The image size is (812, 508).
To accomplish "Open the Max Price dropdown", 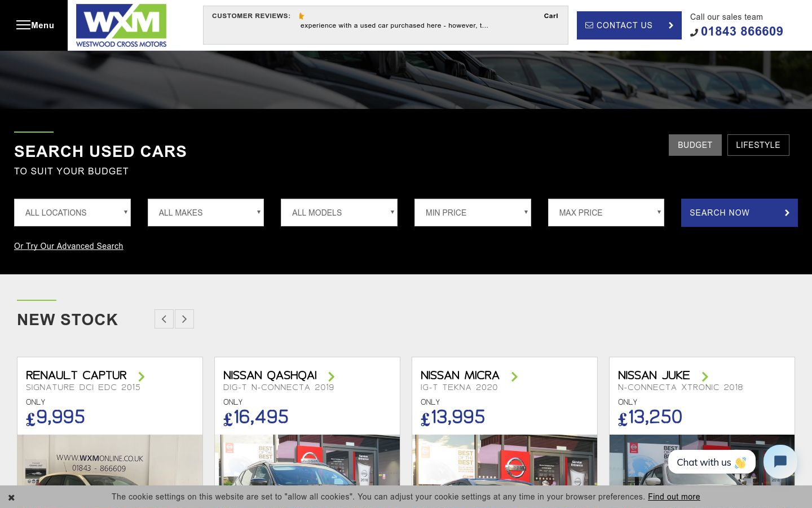I will click(x=606, y=212).
